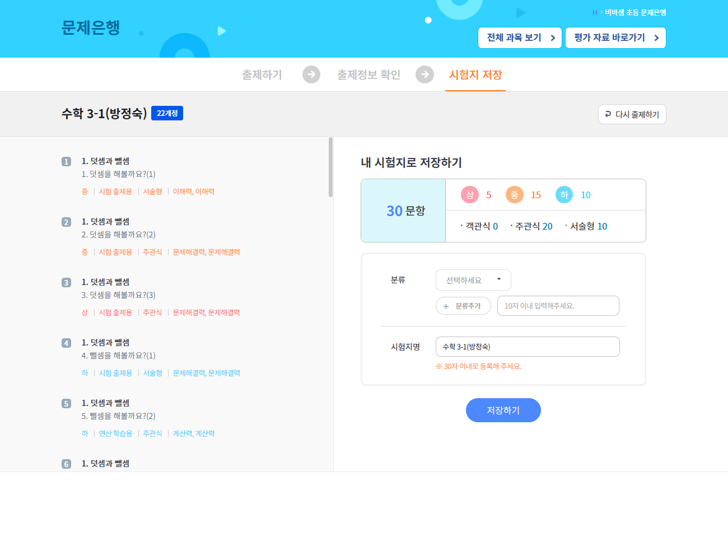Click the 분류추가 button

tap(463, 306)
